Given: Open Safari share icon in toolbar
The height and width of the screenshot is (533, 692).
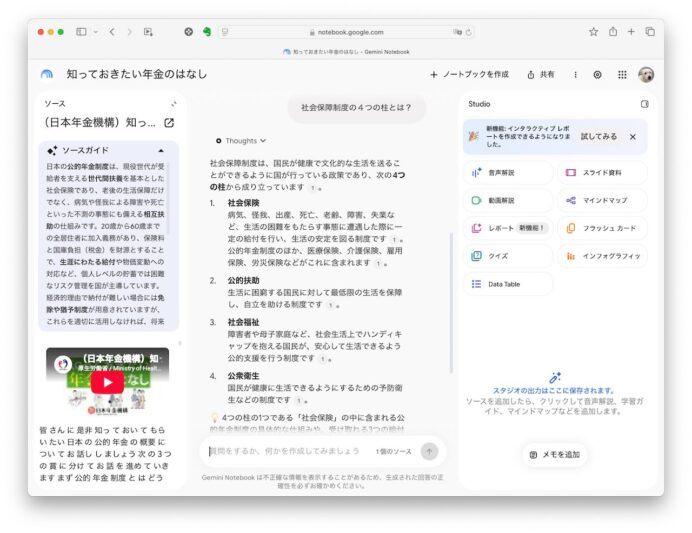Looking at the screenshot, I should pyautogui.click(x=613, y=32).
